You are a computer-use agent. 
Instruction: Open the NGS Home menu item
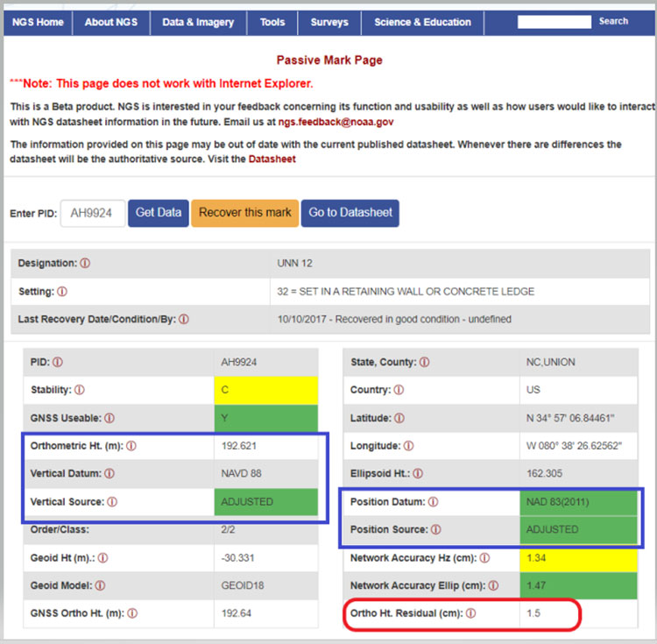coord(39,22)
